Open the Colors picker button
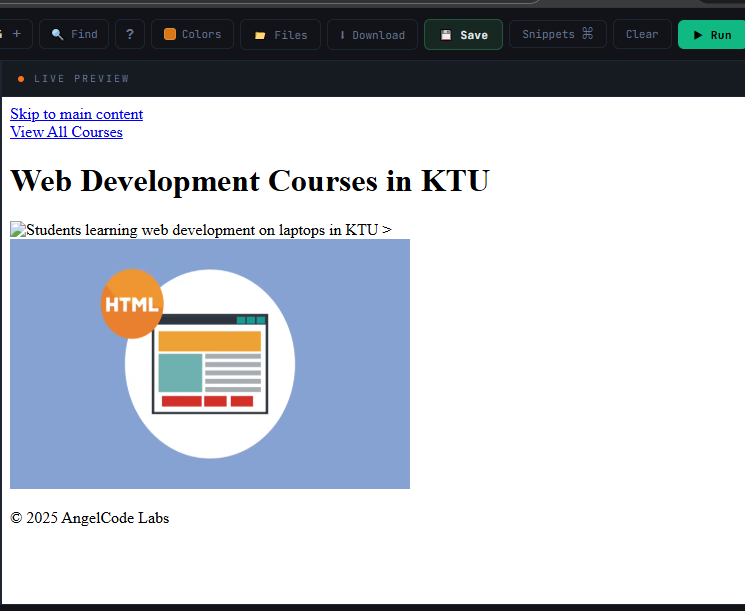 (192, 34)
